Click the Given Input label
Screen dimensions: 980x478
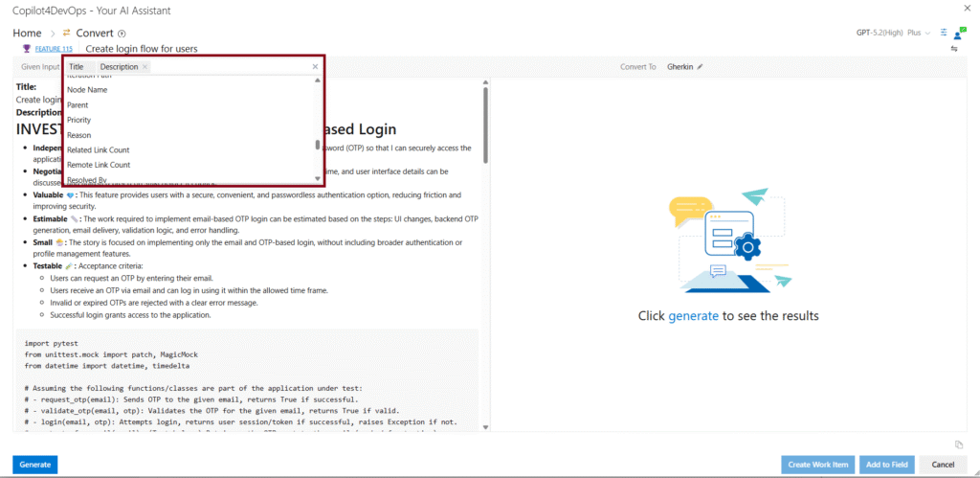coord(40,67)
